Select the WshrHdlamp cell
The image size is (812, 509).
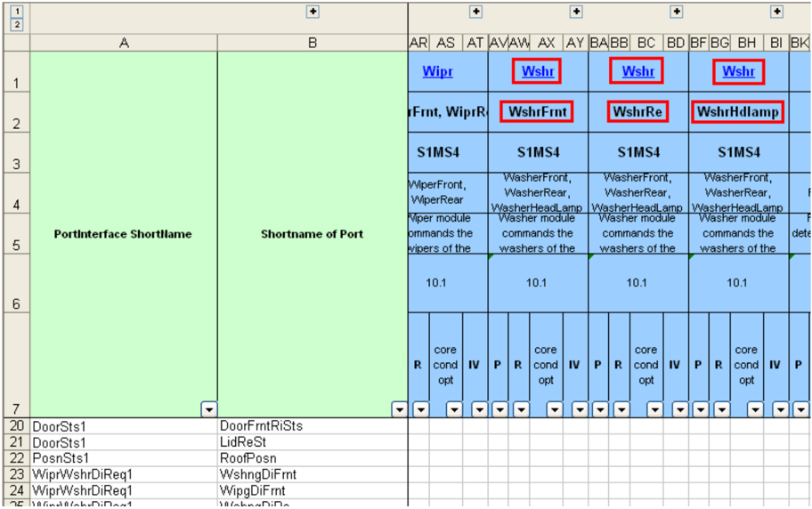(739, 112)
